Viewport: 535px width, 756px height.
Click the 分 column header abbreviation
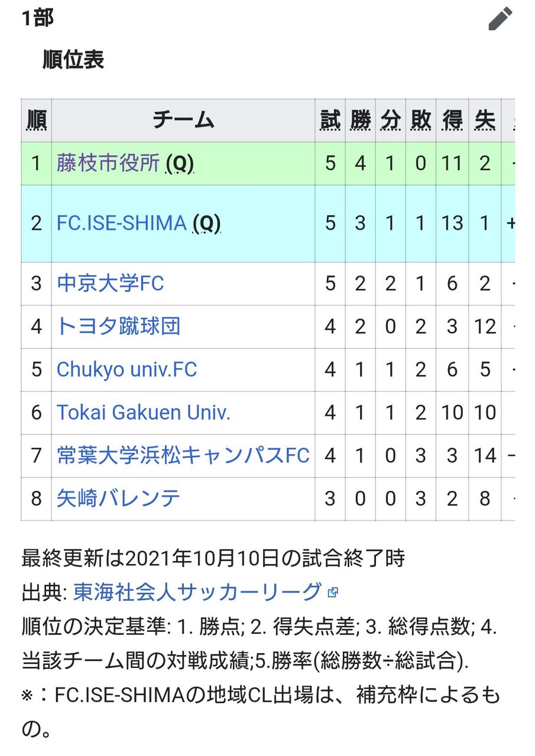390,120
